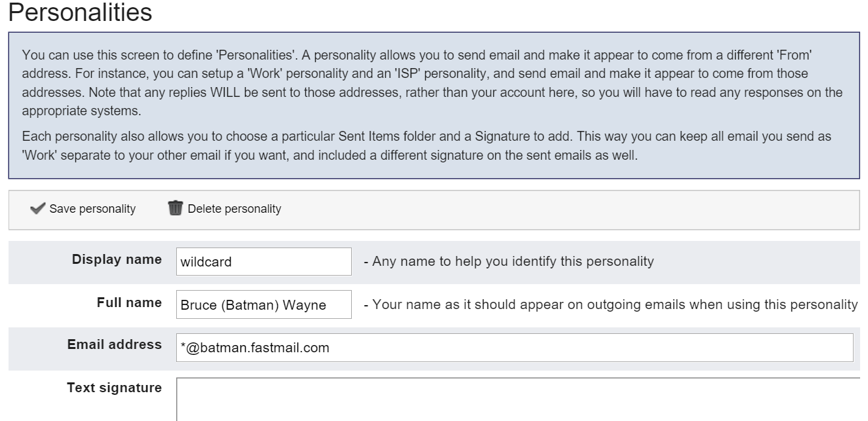
Task: Select the 'Full name' field label
Action: (x=130, y=302)
